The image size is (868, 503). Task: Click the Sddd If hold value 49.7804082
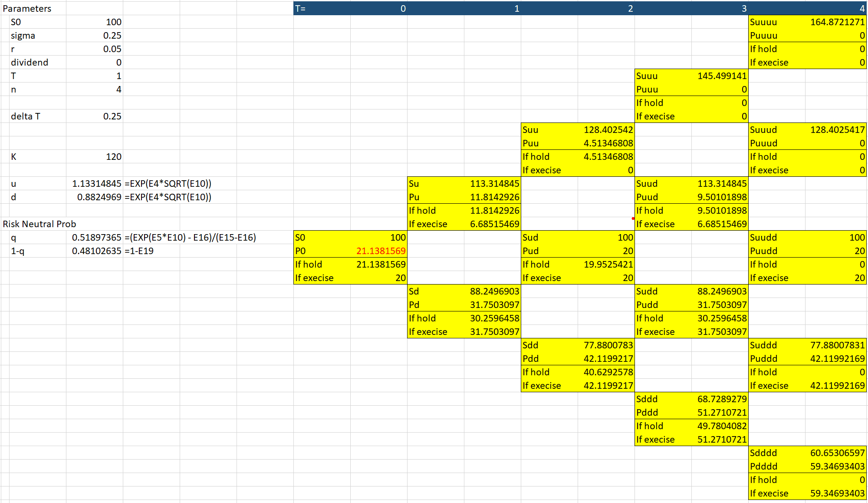tap(720, 426)
